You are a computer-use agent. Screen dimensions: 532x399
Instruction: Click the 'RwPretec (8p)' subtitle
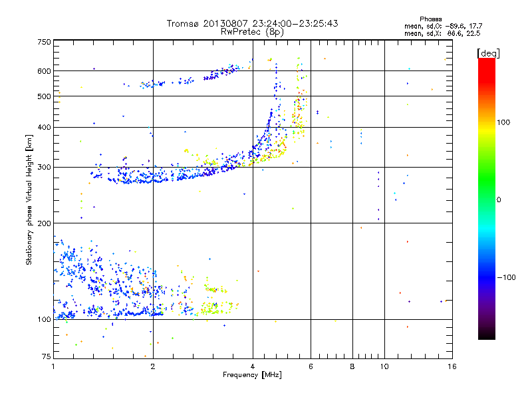pos(252,32)
